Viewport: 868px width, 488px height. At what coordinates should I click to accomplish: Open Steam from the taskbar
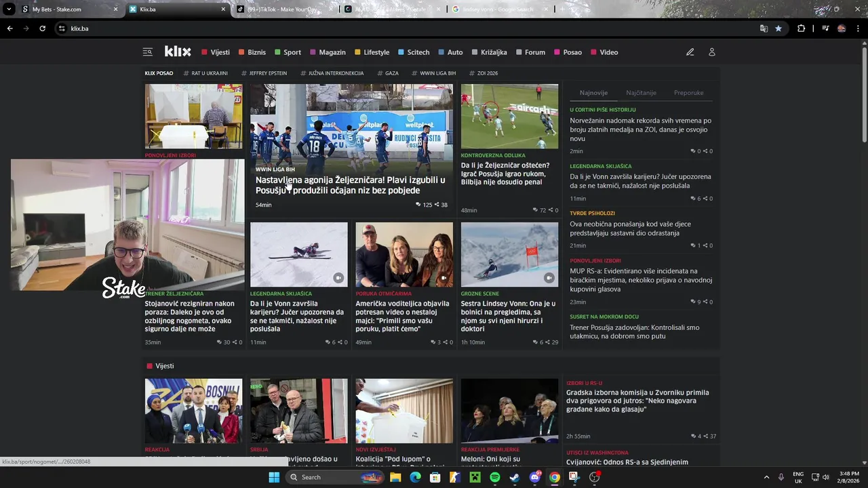[515, 477]
